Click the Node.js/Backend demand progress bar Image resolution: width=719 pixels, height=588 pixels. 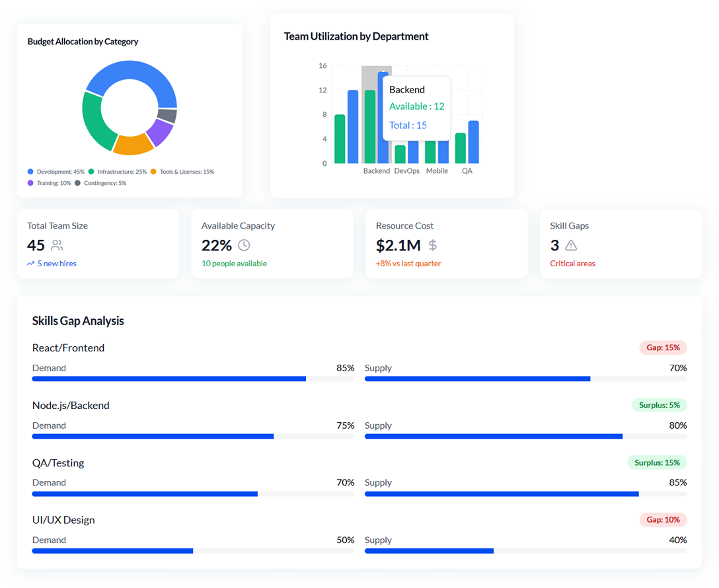pos(193,436)
